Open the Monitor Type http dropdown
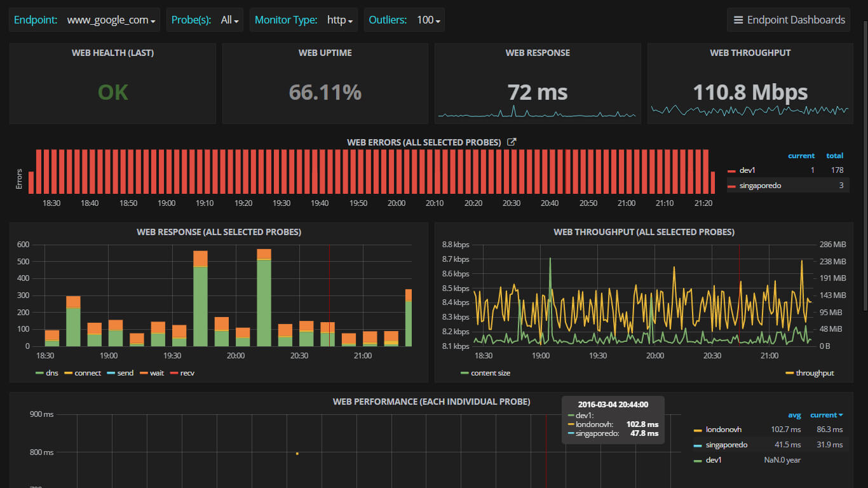The width and height of the screenshot is (868, 488). point(339,20)
